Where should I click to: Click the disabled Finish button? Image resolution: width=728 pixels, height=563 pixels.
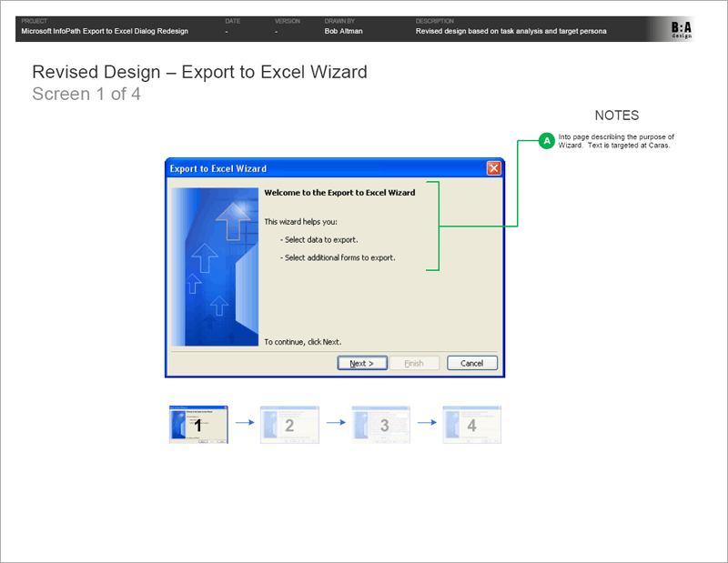(x=414, y=363)
